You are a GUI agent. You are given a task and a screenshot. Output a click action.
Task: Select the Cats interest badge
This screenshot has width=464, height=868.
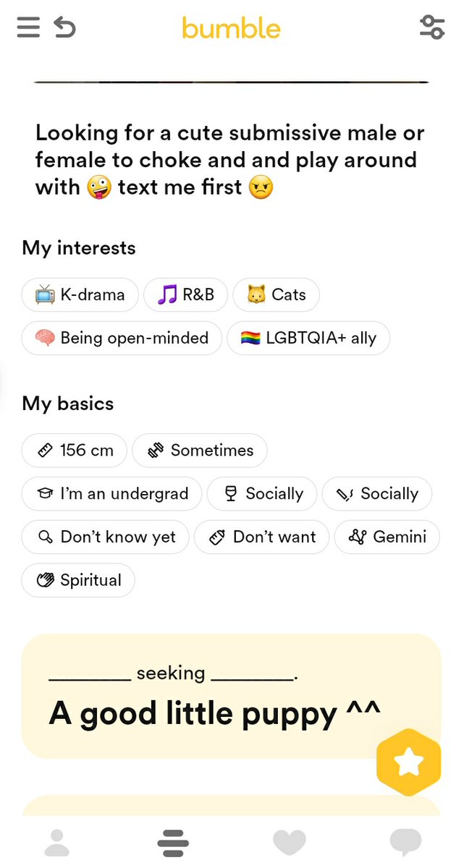(x=276, y=294)
